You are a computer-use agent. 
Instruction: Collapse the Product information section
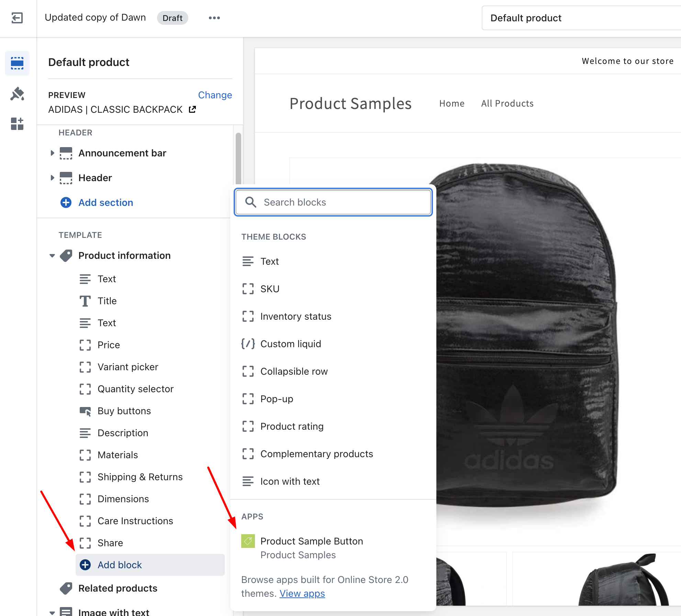pos(52,256)
